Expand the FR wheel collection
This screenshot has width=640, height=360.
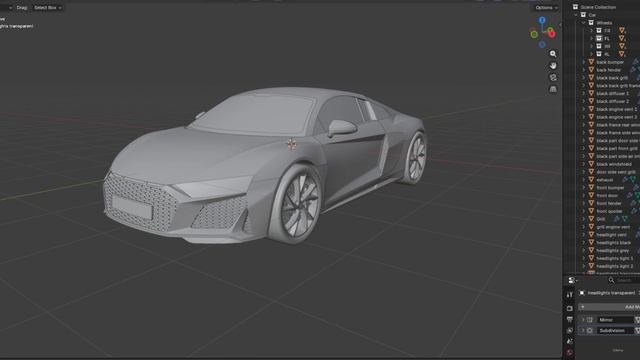[591, 31]
